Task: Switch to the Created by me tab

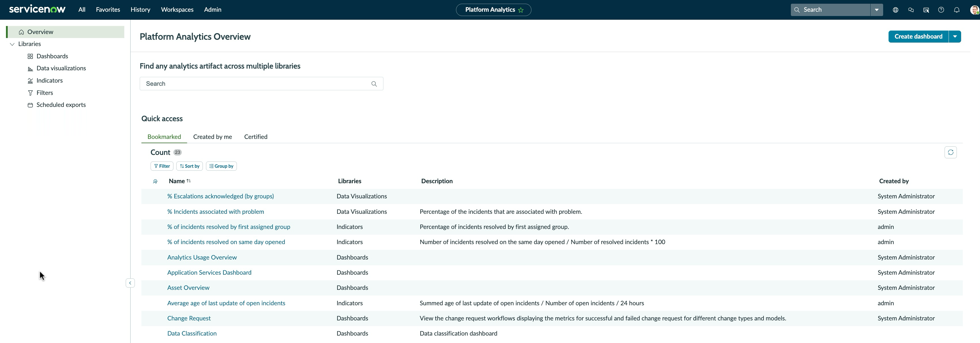Action: tap(213, 137)
